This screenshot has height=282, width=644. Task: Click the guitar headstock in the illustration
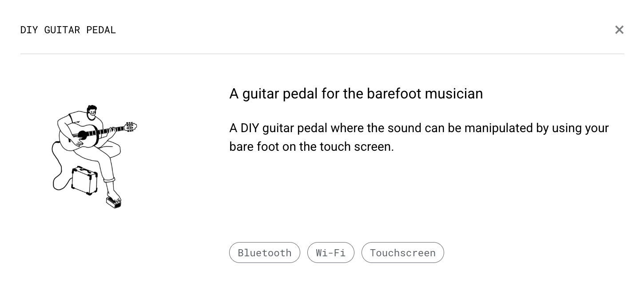(x=130, y=126)
